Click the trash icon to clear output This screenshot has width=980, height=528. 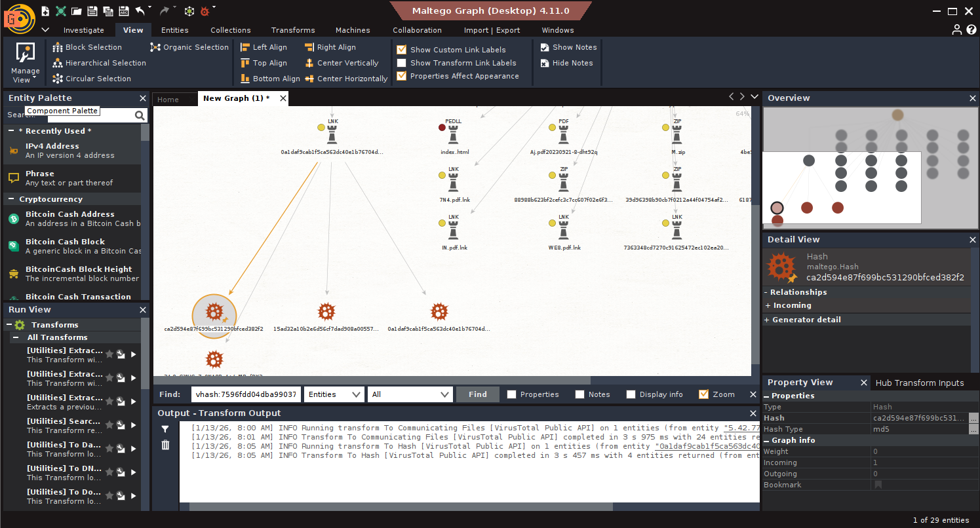tap(165, 445)
